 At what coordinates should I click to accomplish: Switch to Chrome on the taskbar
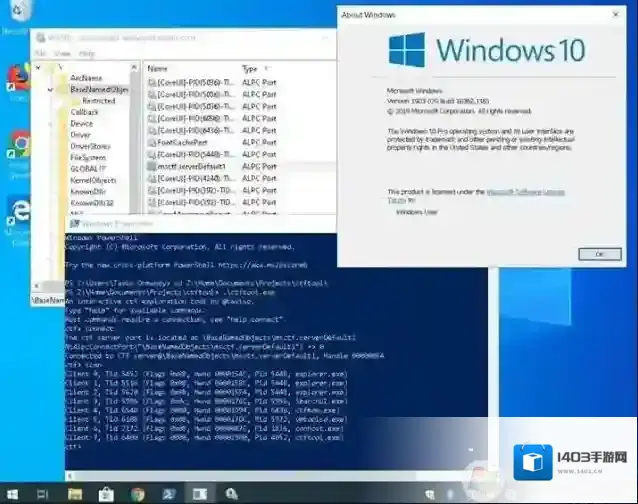coord(138,494)
